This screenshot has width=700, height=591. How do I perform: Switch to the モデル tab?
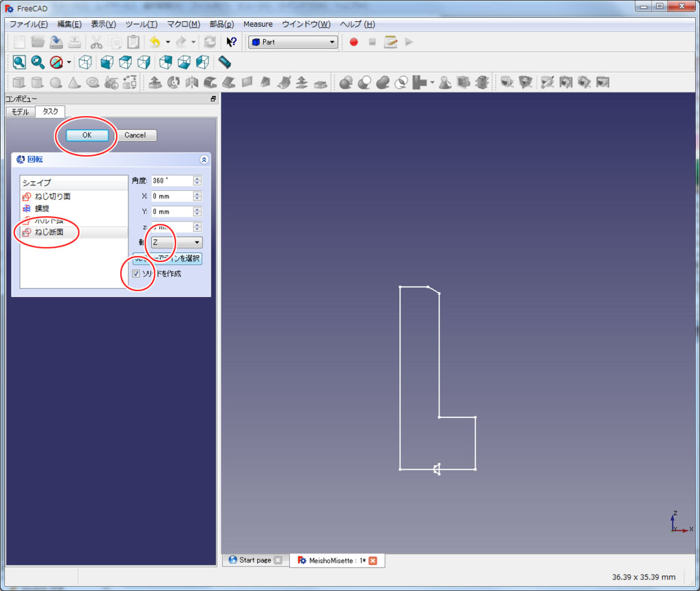[x=20, y=111]
